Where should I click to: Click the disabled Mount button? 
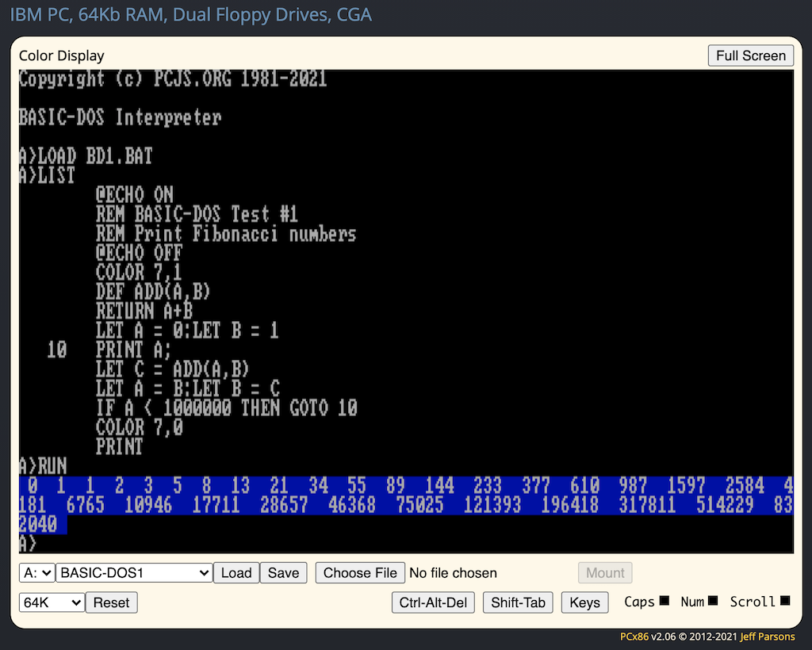pos(605,573)
